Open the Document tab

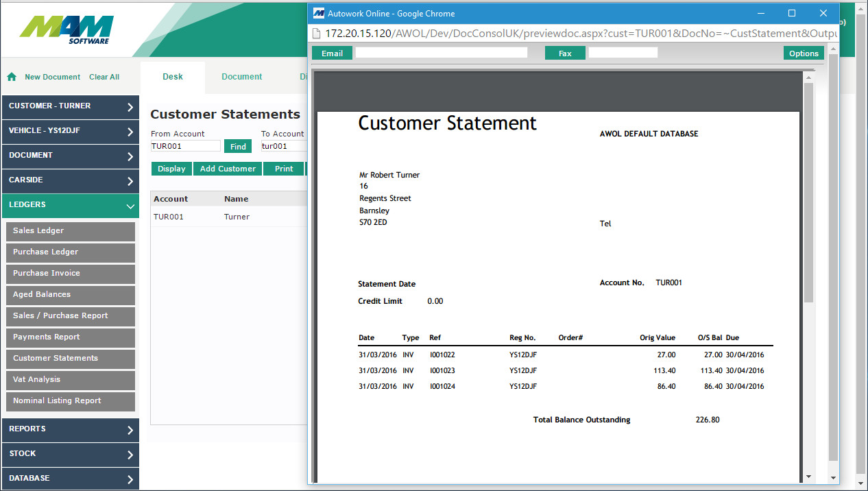click(x=241, y=77)
